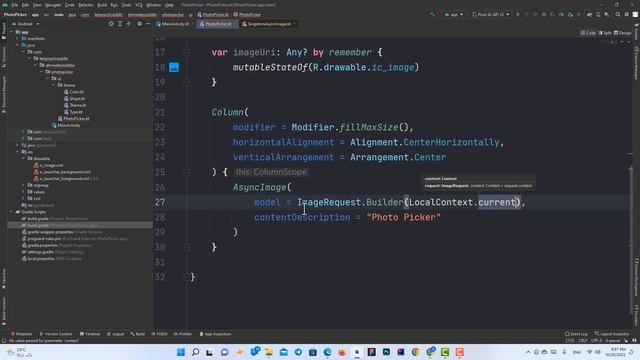Open the Problems tool window
The image size is (640, 360).
pos(22,334)
